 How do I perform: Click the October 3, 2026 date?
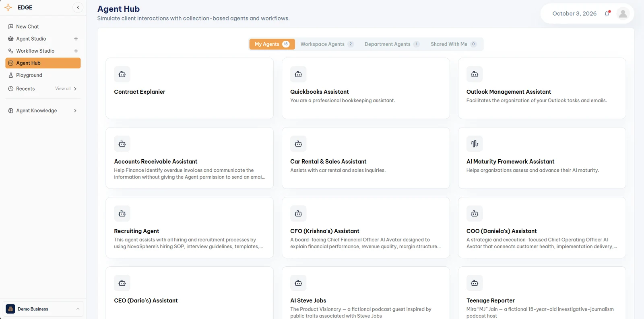pyautogui.click(x=574, y=14)
